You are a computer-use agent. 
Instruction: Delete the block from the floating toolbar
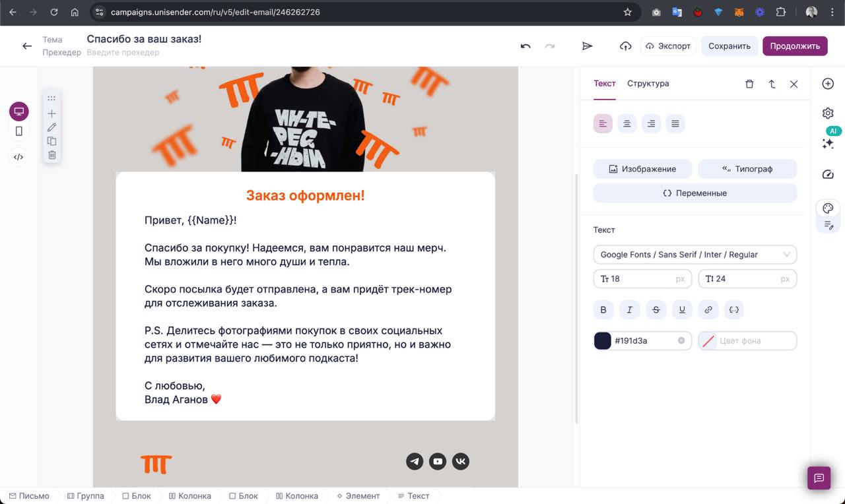[x=51, y=155]
